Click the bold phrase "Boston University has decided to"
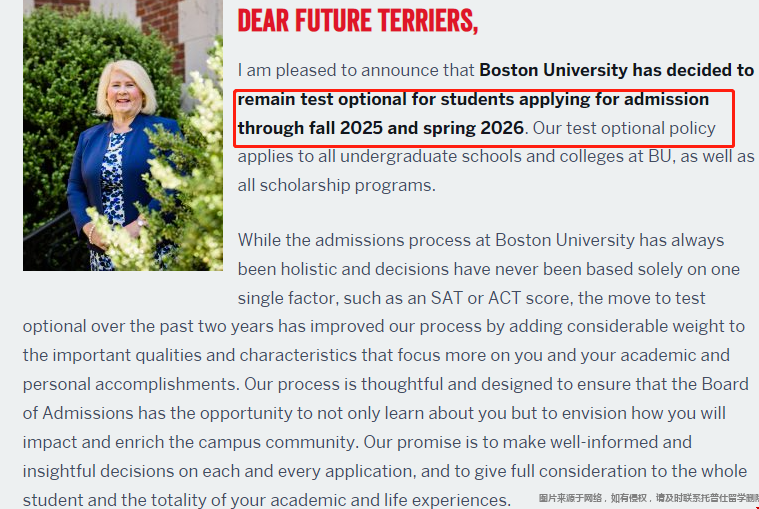 [x=617, y=70]
